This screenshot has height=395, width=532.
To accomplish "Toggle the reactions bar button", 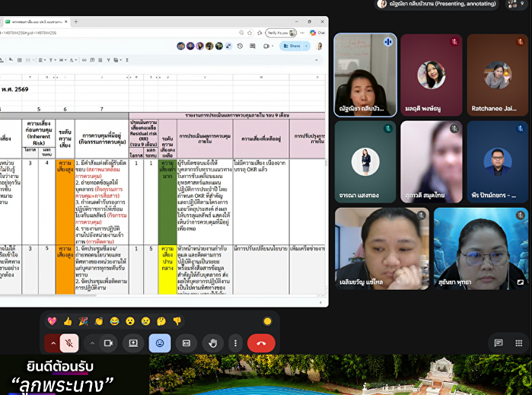I will (160, 343).
